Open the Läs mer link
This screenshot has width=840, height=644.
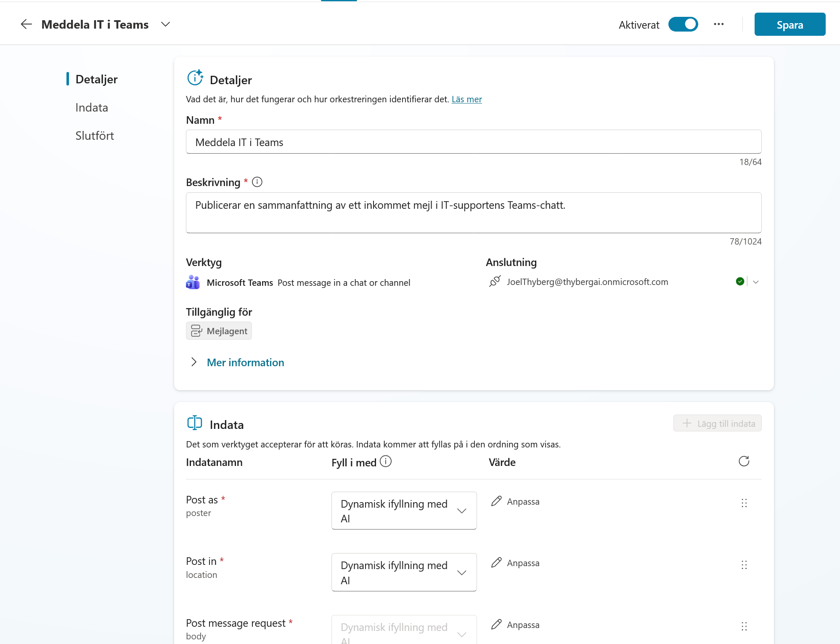[466, 99]
